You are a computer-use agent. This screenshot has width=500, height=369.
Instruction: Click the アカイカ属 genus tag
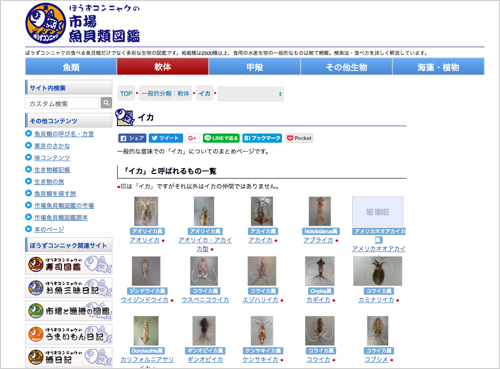[x=263, y=231]
